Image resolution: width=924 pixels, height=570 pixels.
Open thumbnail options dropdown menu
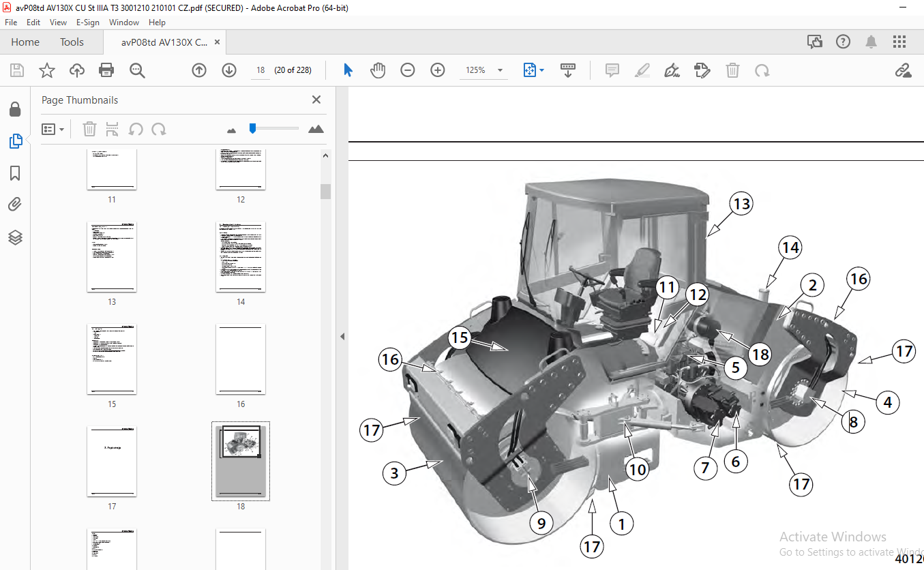53,129
